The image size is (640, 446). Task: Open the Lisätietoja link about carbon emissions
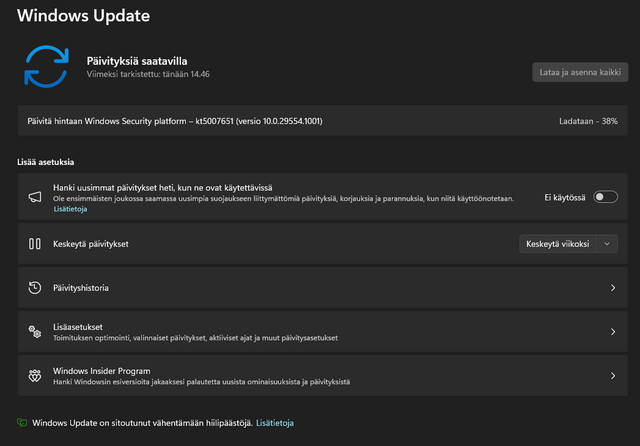[275, 423]
